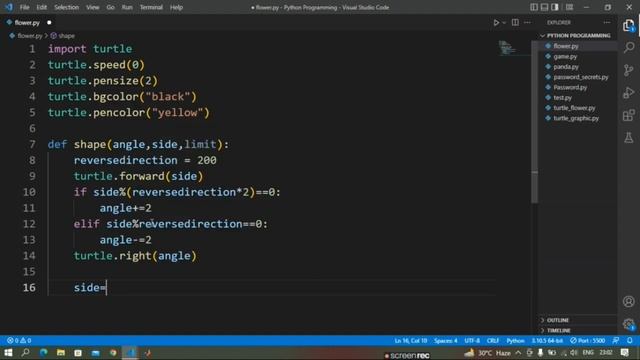Viewport: 640px width, 360px height.
Task: Open the Mail app from taskbar
Action: pyautogui.click(x=96, y=353)
